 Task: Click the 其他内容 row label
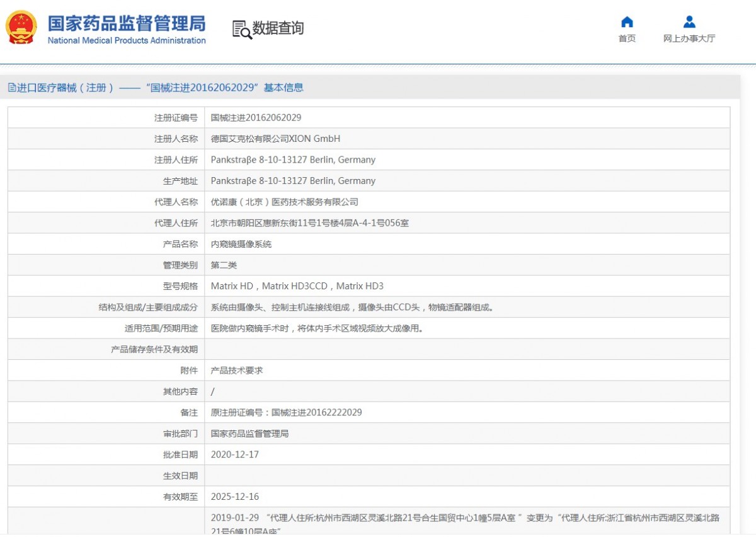[x=180, y=391]
